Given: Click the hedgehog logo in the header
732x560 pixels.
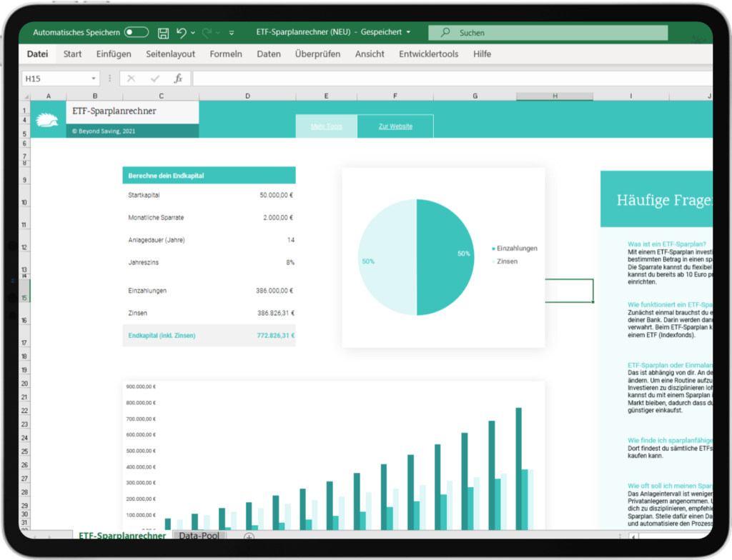Looking at the screenshot, I should 46,119.
